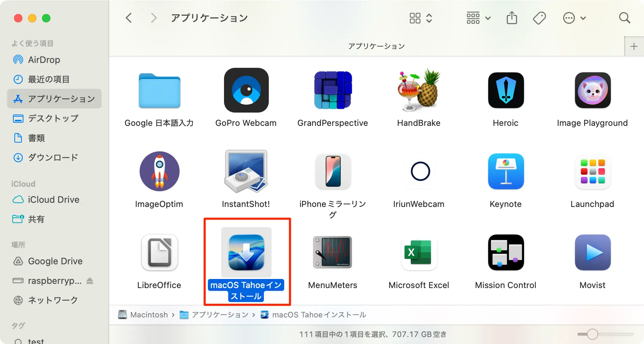Go back with the left chevron button
The image size is (644, 344).
click(129, 18)
